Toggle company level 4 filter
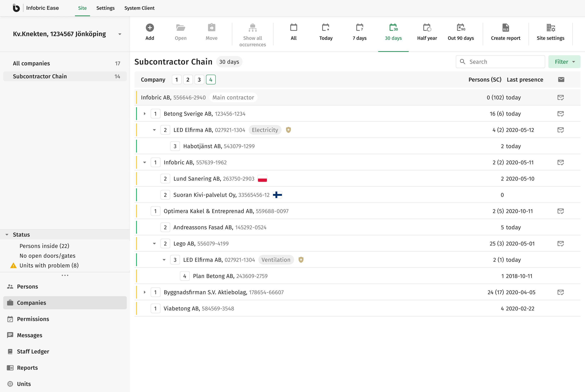Screen dimensions: 585x392 [x=211, y=80]
